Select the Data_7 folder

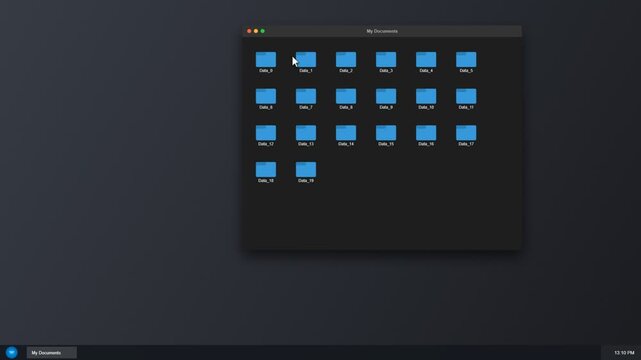(x=306, y=96)
